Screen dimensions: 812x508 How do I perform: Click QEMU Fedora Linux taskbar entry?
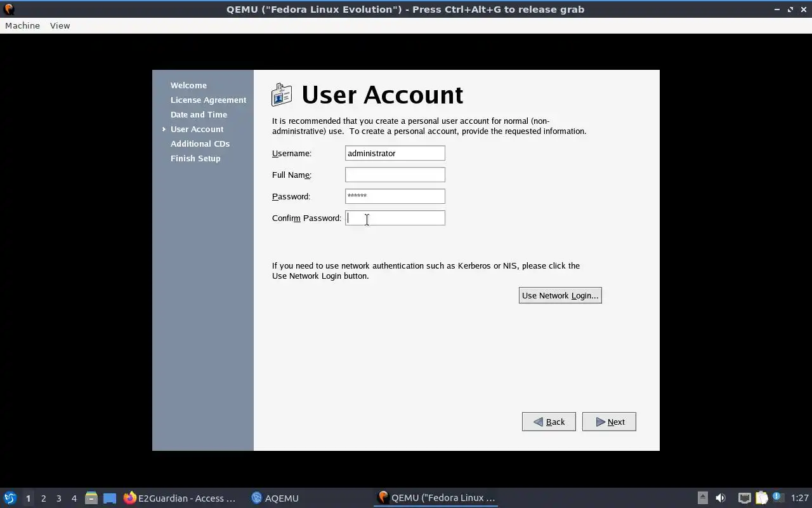[436, 498]
